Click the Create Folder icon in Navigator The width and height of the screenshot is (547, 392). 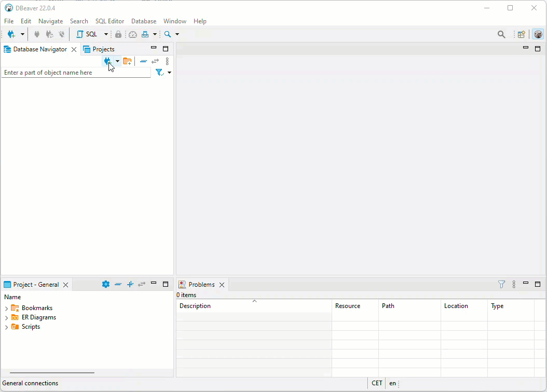[x=127, y=61]
